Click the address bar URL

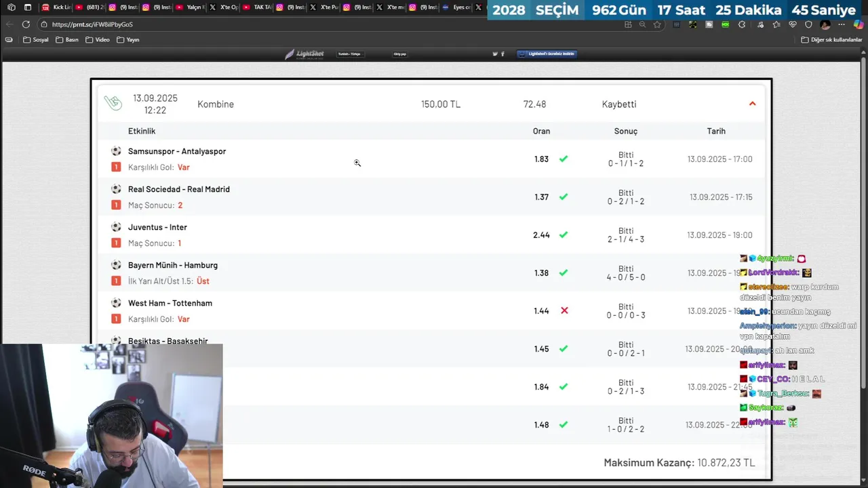(92, 24)
